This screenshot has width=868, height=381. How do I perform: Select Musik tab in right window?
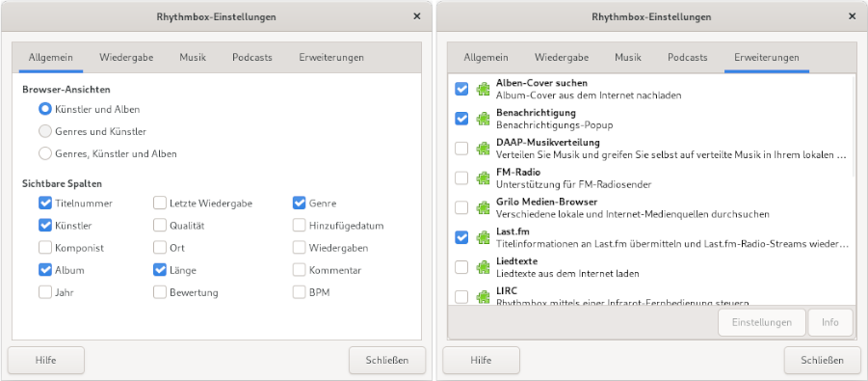tap(628, 58)
